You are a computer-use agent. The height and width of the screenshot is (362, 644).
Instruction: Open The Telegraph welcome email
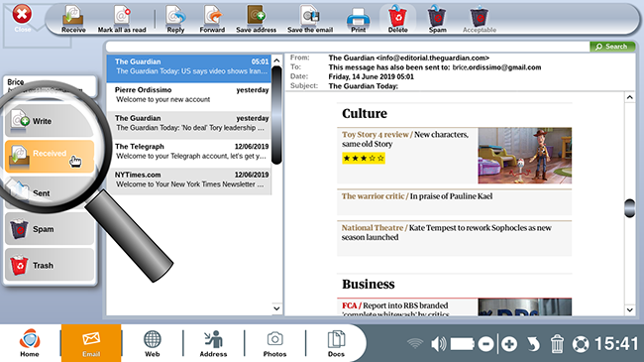click(188, 153)
